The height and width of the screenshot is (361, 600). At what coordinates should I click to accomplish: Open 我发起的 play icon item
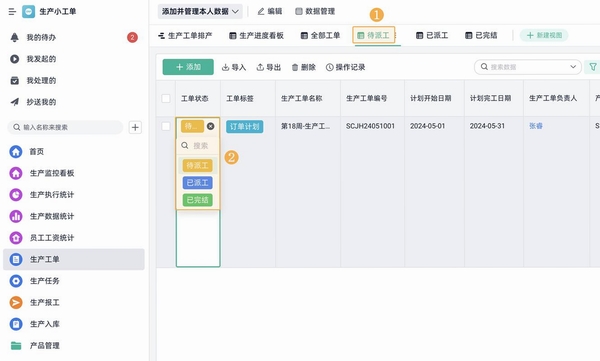pos(15,59)
